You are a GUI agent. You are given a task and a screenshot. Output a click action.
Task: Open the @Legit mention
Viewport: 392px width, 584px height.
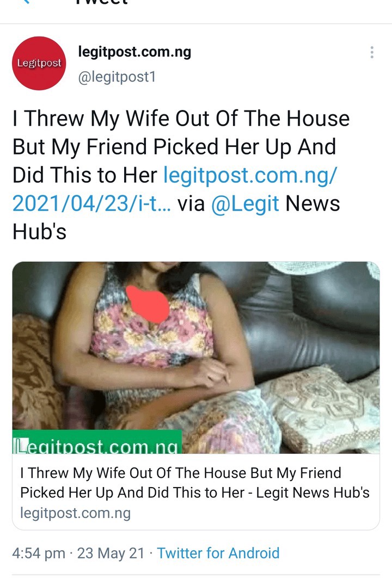[x=245, y=204]
